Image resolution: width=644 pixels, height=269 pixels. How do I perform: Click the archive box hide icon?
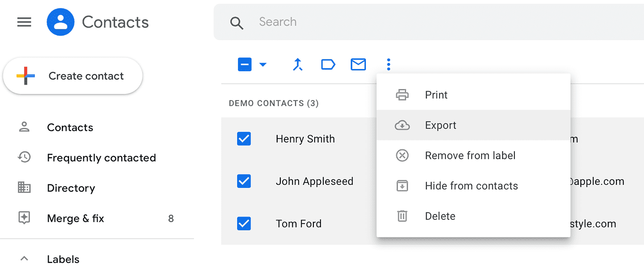tap(402, 186)
